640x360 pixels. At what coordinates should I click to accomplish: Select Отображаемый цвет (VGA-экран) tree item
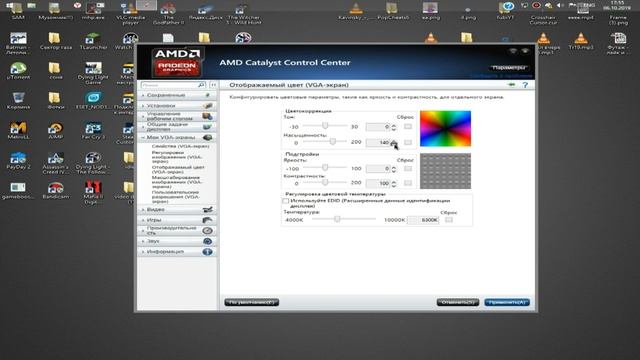(x=178, y=170)
